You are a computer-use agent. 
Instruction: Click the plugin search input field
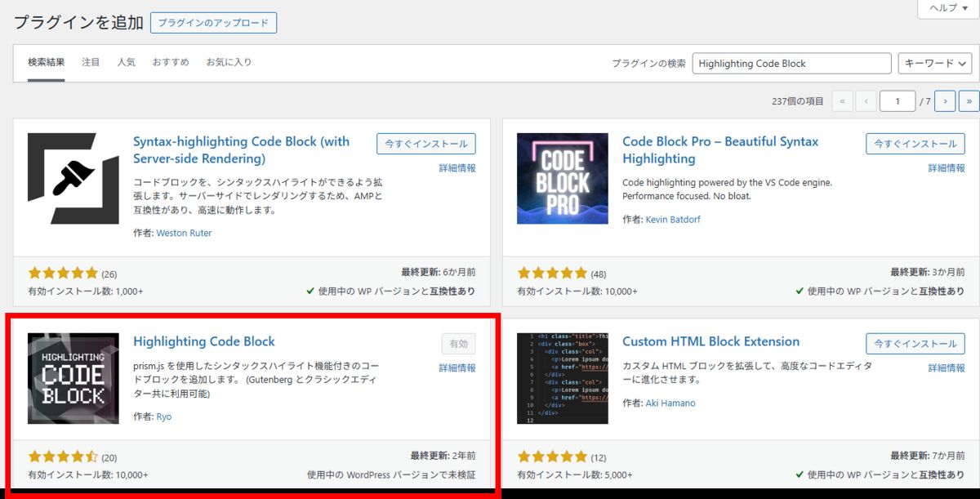pos(791,64)
